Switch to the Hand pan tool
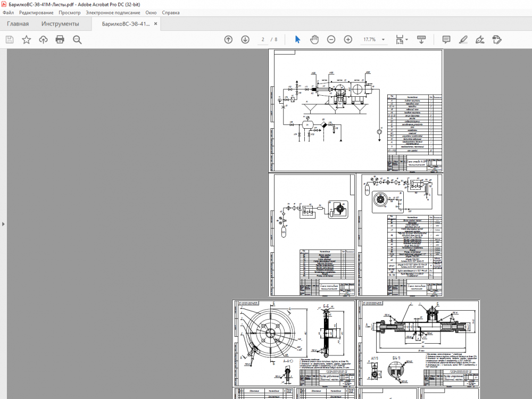 (314, 39)
